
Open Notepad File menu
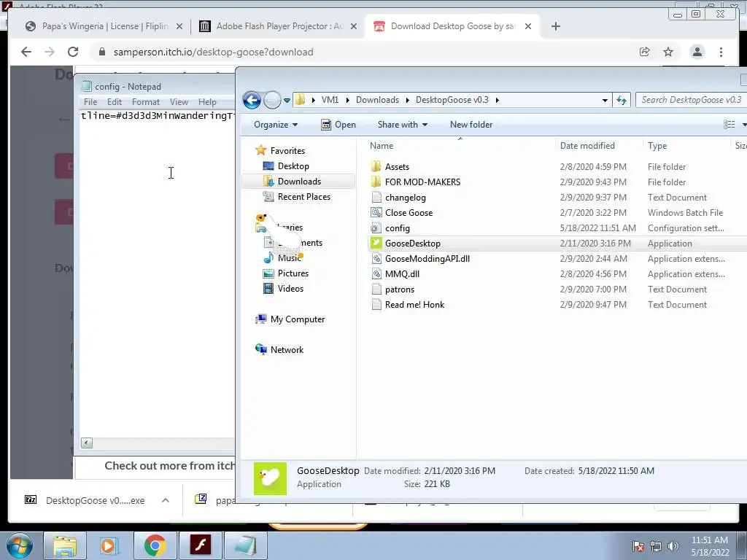click(90, 102)
